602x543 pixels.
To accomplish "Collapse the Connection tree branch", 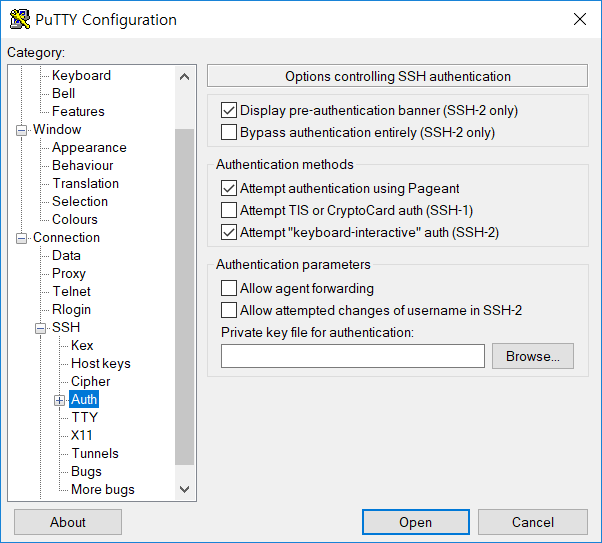I will pos(22,238).
